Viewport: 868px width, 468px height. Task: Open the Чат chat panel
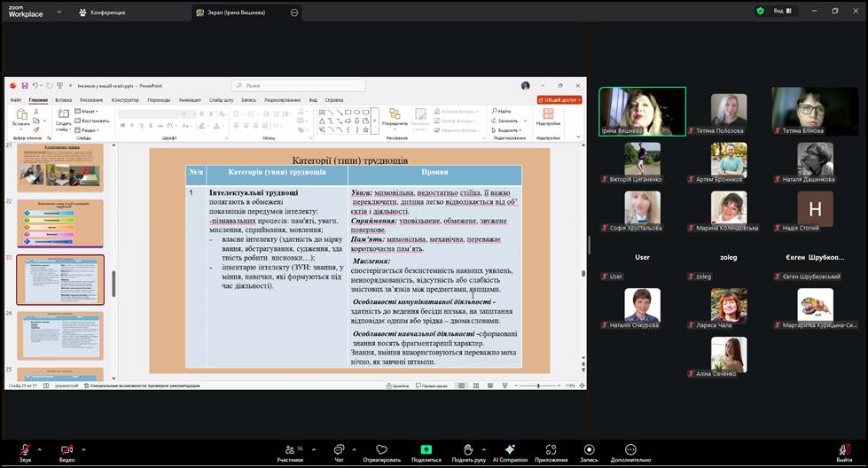point(339,450)
